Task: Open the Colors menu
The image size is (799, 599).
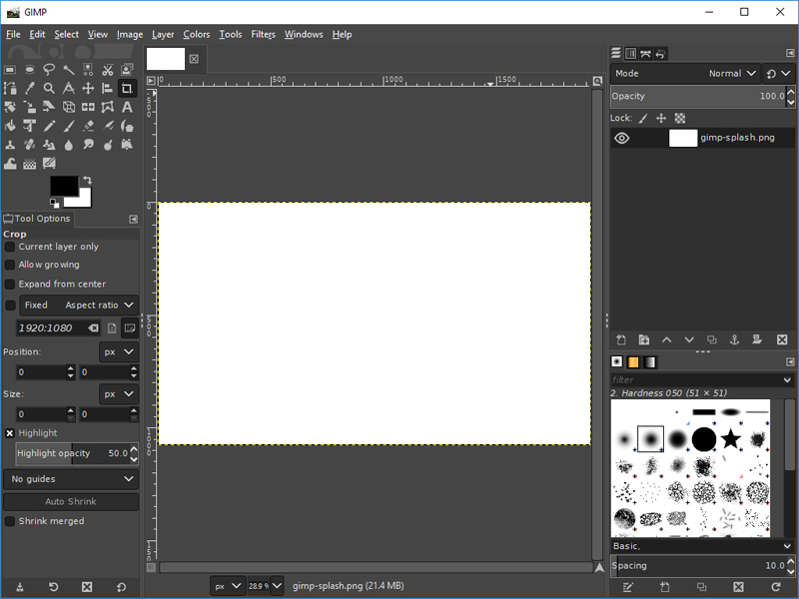Action: point(197,35)
